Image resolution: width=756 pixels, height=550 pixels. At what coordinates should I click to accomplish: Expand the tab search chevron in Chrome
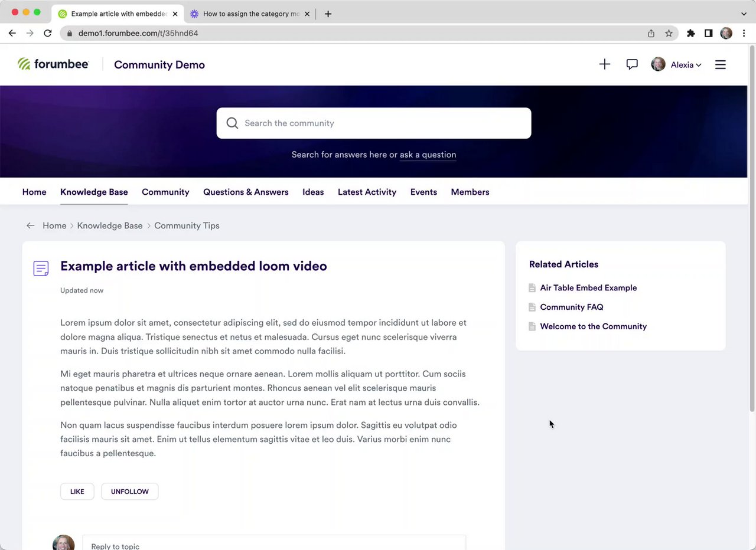click(x=744, y=14)
